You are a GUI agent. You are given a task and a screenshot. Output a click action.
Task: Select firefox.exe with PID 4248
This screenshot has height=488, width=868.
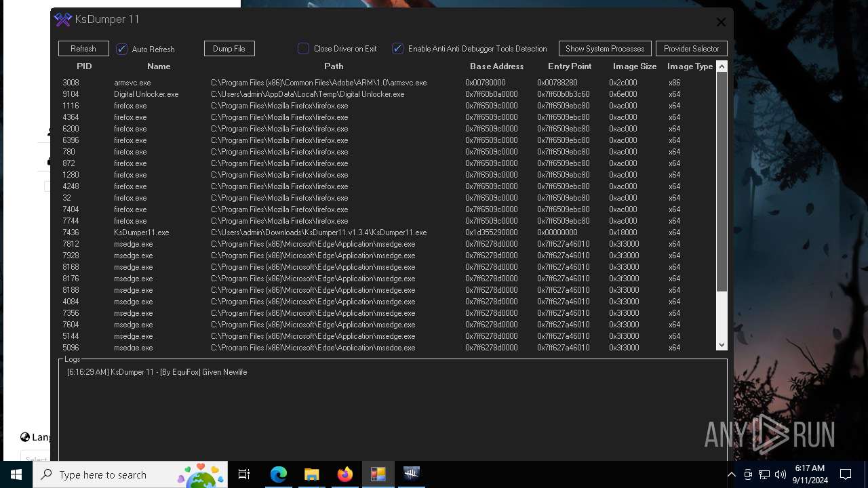(387, 186)
